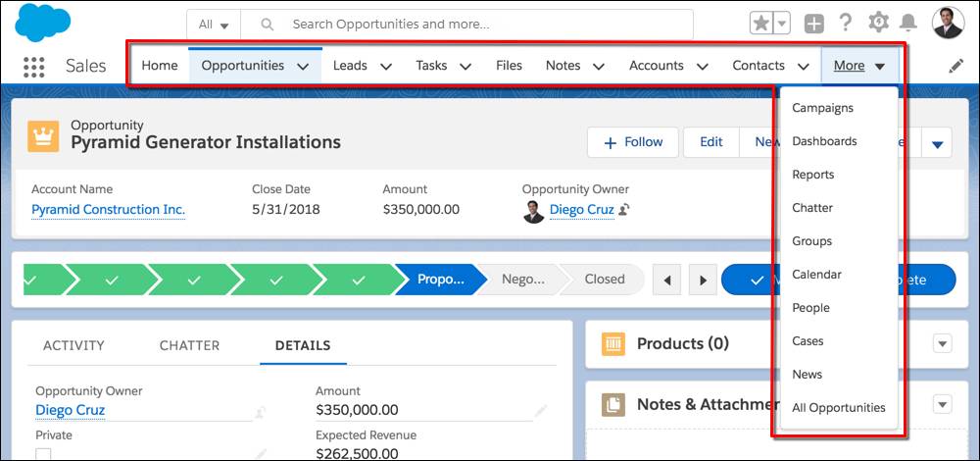Image resolution: width=980 pixels, height=461 pixels.
Task: Click the pencil icon to edit navigation
Action: tap(955, 67)
